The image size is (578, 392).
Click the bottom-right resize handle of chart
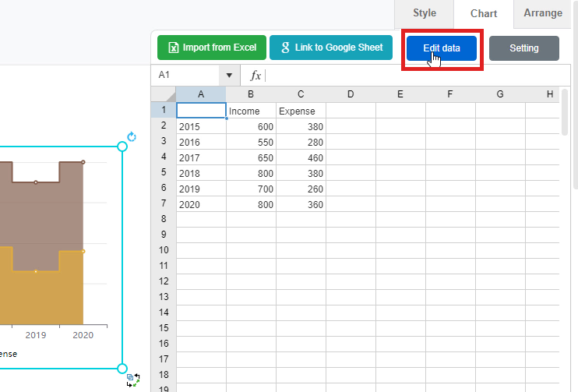tap(122, 368)
